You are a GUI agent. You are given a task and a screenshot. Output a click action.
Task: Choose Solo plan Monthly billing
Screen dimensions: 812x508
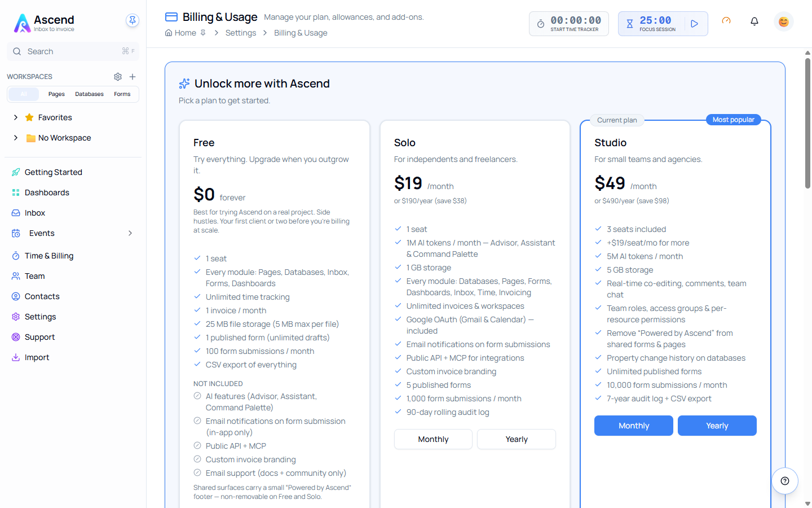pyautogui.click(x=433, y=439)
